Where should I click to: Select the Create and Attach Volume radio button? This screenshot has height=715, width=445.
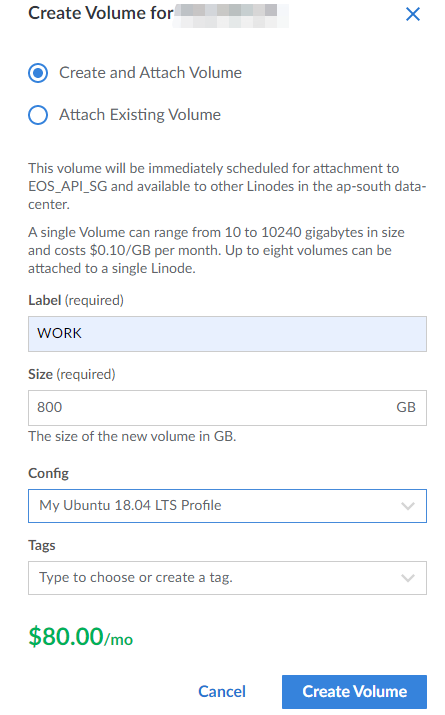pyautogui.click(x=38, y=73)
